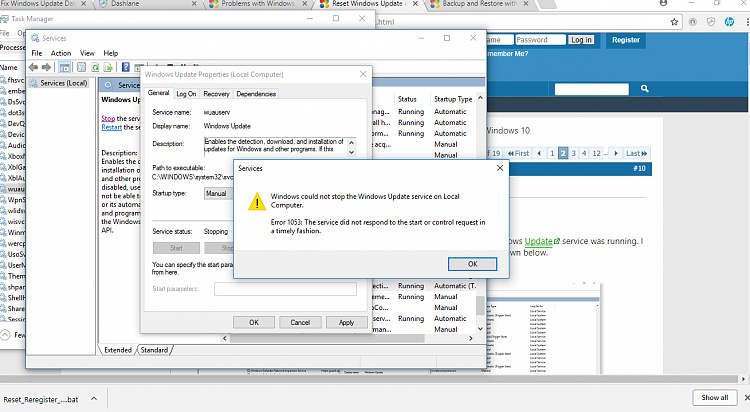Go to First page in forum pagination
Viewport: 750px width, 412px height.
[518, 153]
